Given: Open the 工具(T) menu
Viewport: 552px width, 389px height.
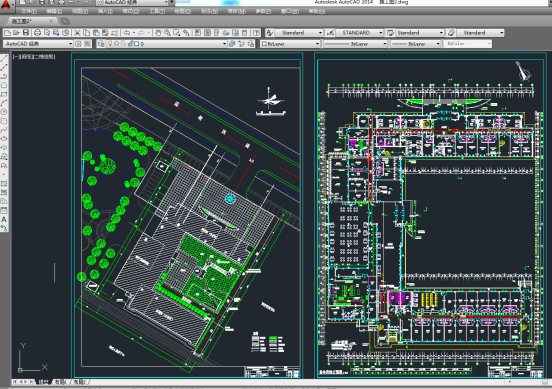Looking at the screenshot, I should pos(157,11).
